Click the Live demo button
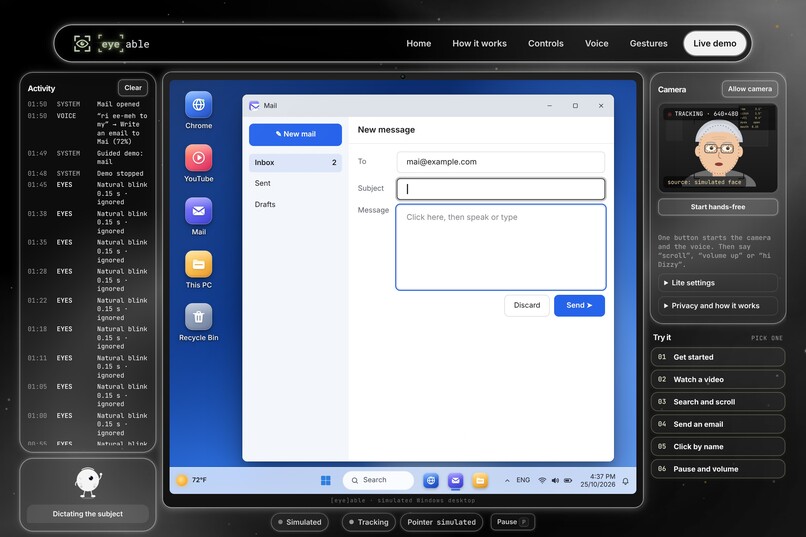Viewport: 806px width, 537px height. [715, 44]
